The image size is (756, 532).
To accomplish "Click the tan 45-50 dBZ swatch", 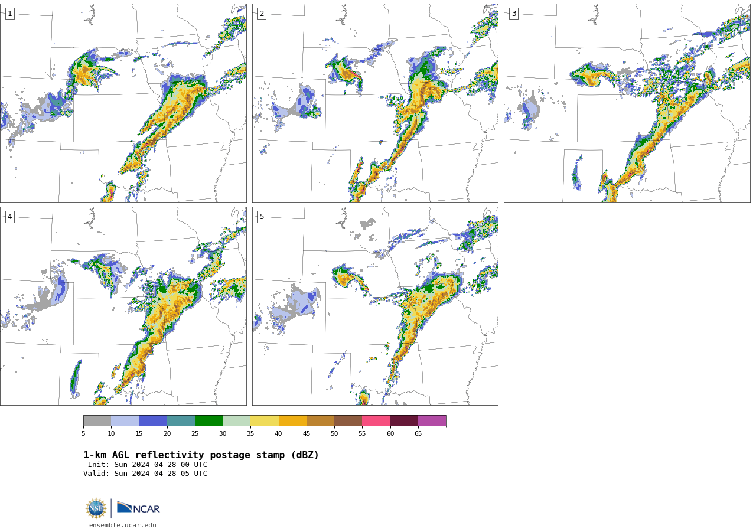I will click(x=320, y=421).
